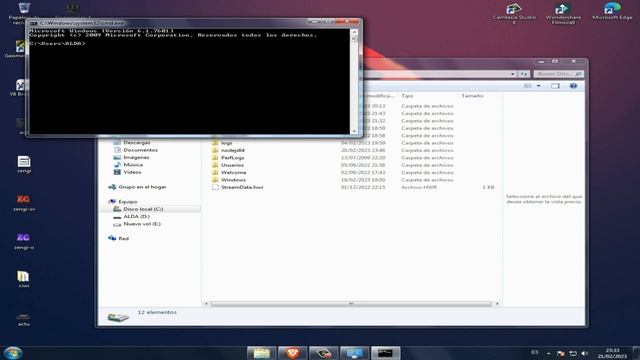This screenshot has width=640, height=360.
Task: Select the zengi desktop icon
Action: [x=24, y=164]
